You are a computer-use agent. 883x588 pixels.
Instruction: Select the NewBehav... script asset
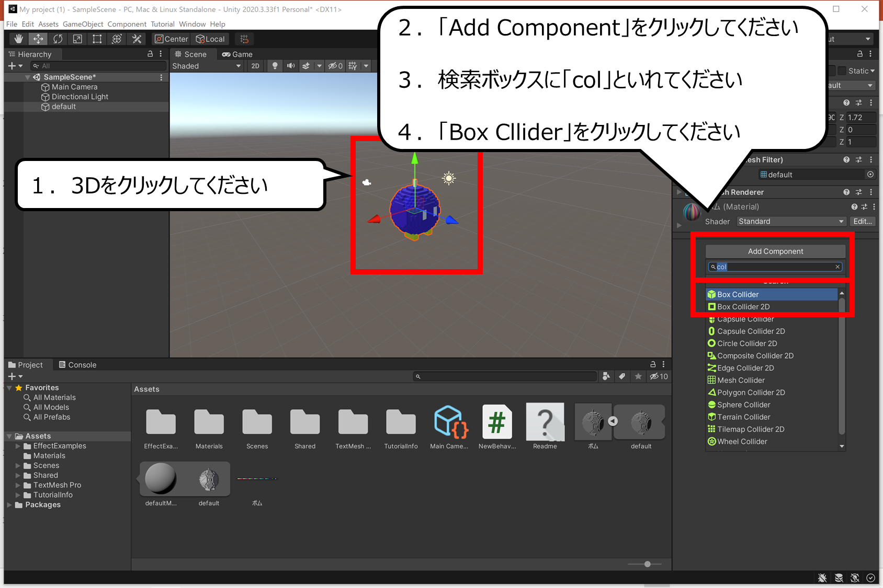click(x=497, y=426)
